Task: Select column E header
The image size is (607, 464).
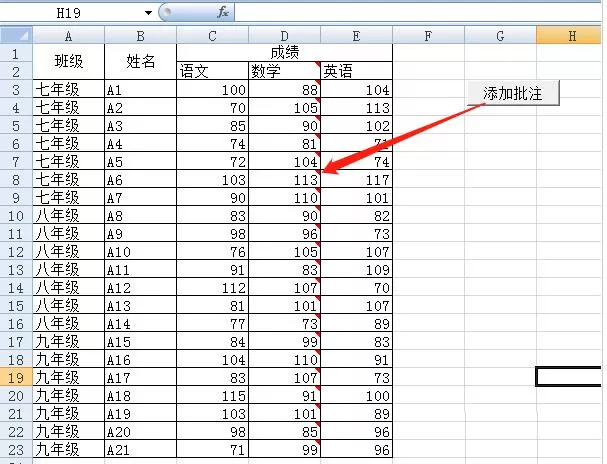Action: [357, 36]
